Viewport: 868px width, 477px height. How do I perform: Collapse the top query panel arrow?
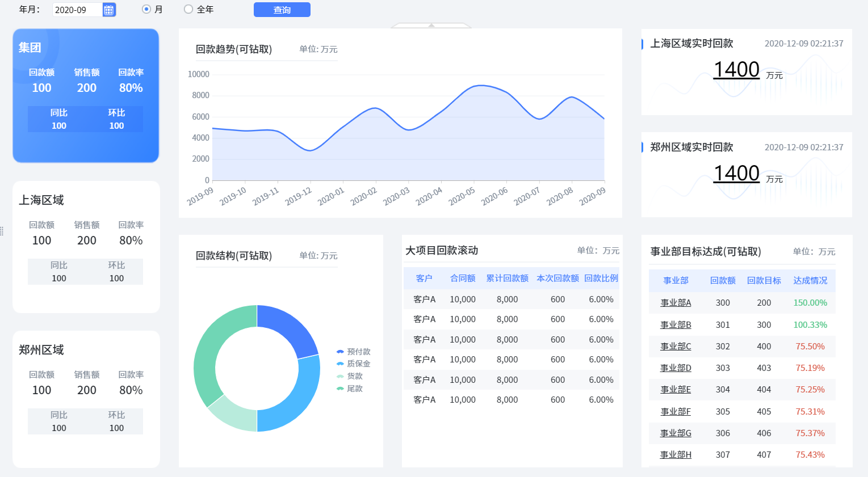tap(431, 26)
